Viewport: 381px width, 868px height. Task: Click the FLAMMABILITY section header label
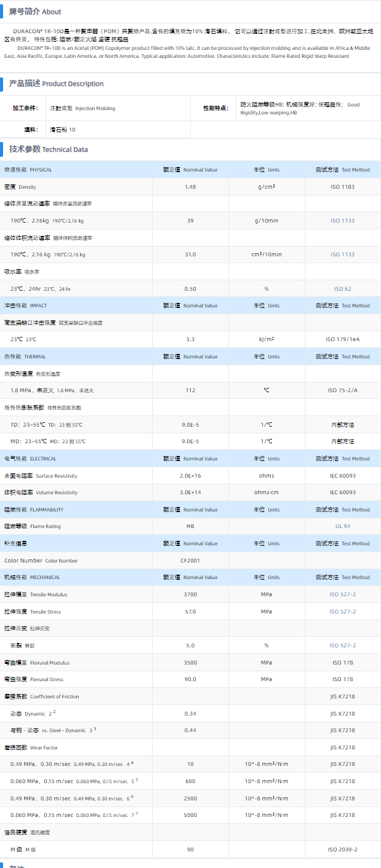[x=34, y=510]
